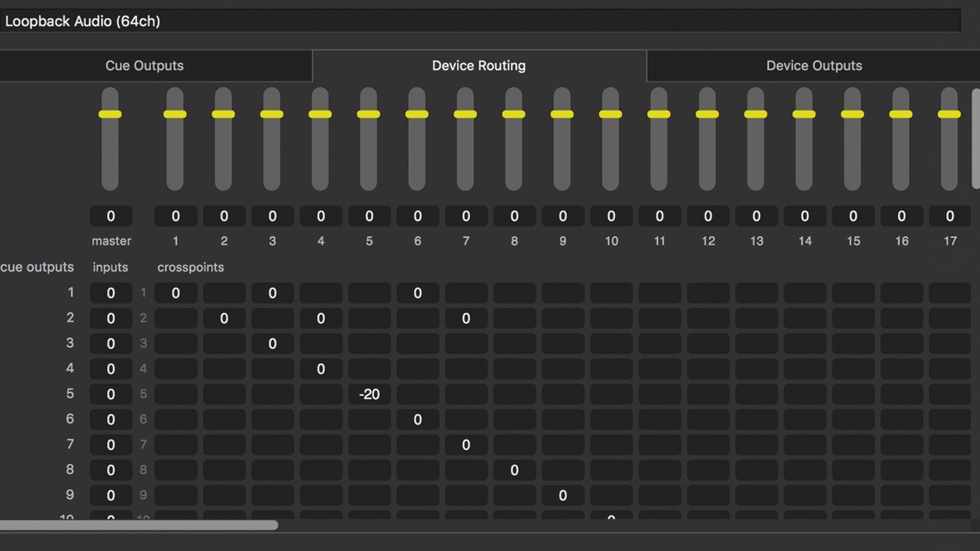This screenshot has width=980, height=551.
Task: Click the level value field above output 14
Action: coord(804,216)
